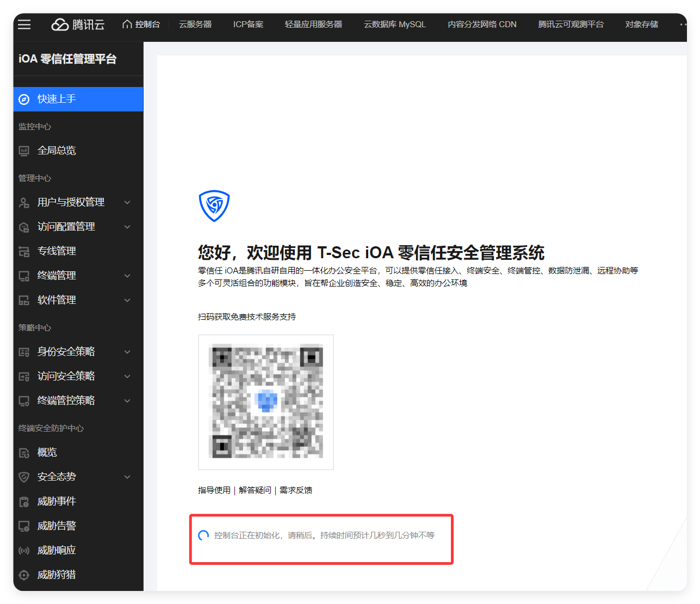Click the support QR code image
The height and width of the screenshot is (604, 700).
(x=266, y=402)
